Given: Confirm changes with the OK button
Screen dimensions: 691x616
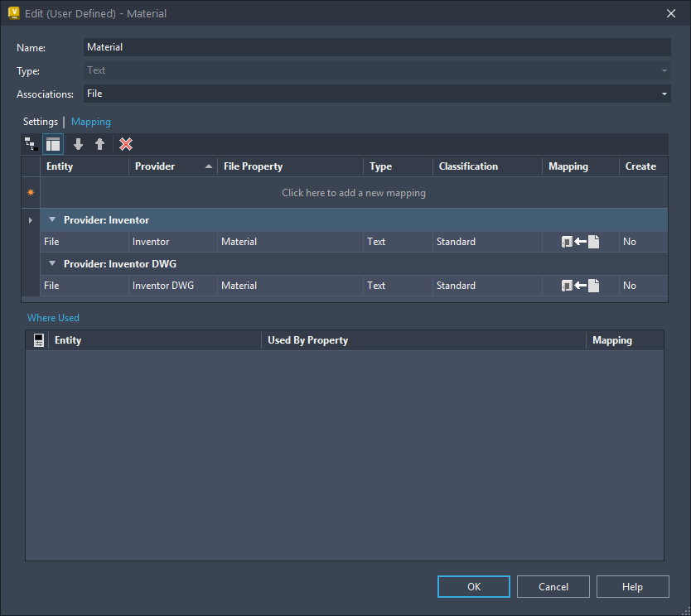Looking at the screenshot, I should pos(474,586).
